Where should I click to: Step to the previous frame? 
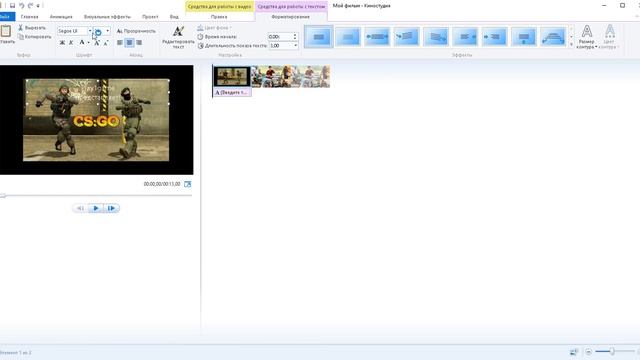click(x=80, y=208)
